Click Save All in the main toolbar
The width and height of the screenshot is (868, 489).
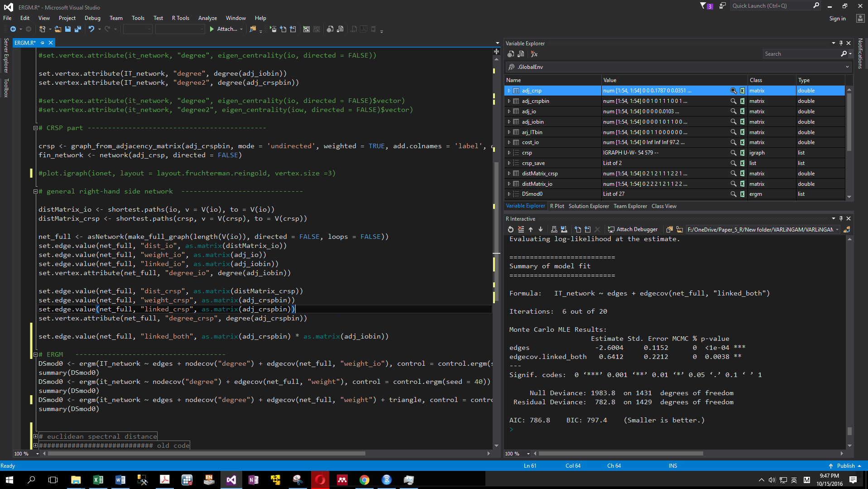pos(78,29)
